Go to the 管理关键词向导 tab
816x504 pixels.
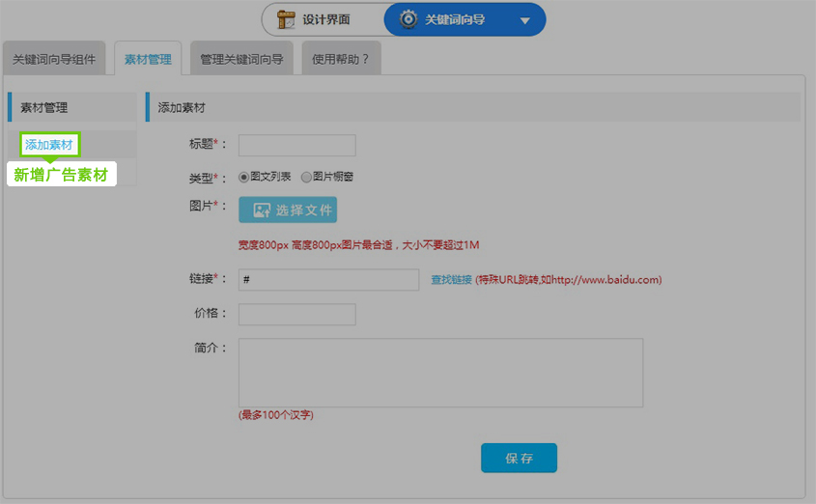click(x=241, y=59)
